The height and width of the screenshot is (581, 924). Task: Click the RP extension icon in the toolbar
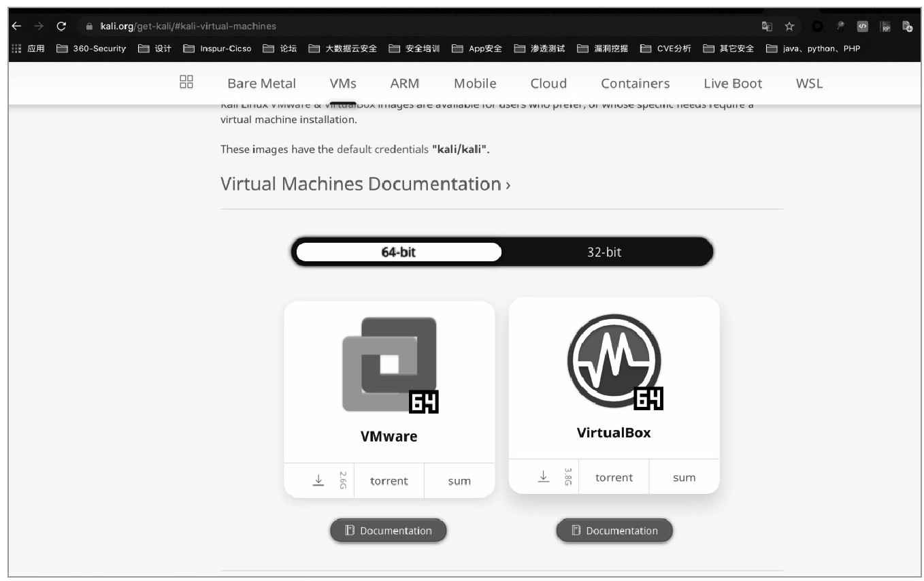tap(885, 27)
